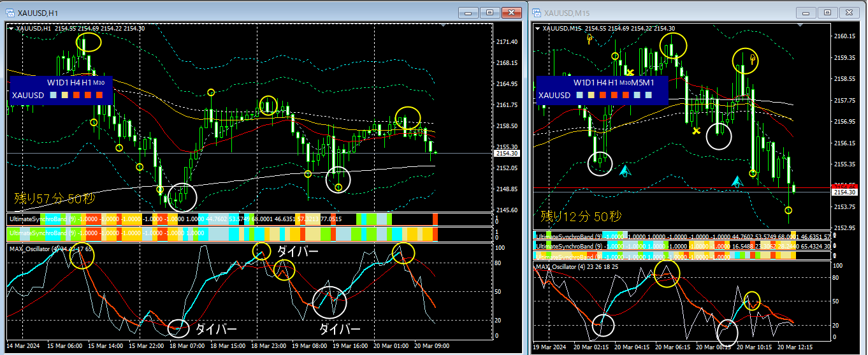Screen dimensions: 868x355
Task: Click the rightmost blue up-arrow signal in M15 chart
Action: [x=738, y=182]
